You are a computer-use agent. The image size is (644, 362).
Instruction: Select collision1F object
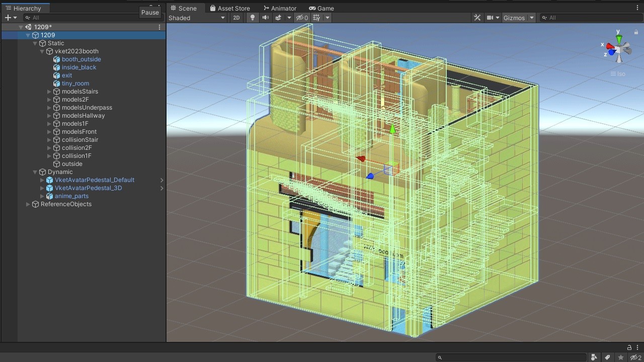pyautogui.click(x=76, y=156)
